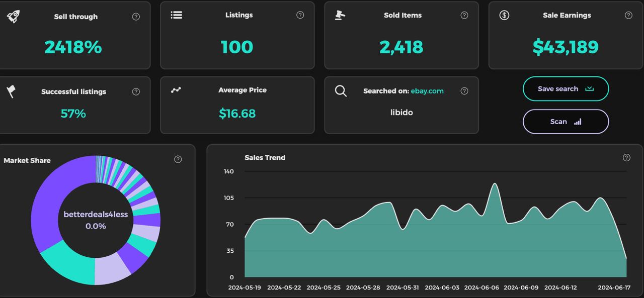The height and width of the screenshot is (298, 644).
Task: Click the $16.68 Average Price value
Action: [237, 114]
